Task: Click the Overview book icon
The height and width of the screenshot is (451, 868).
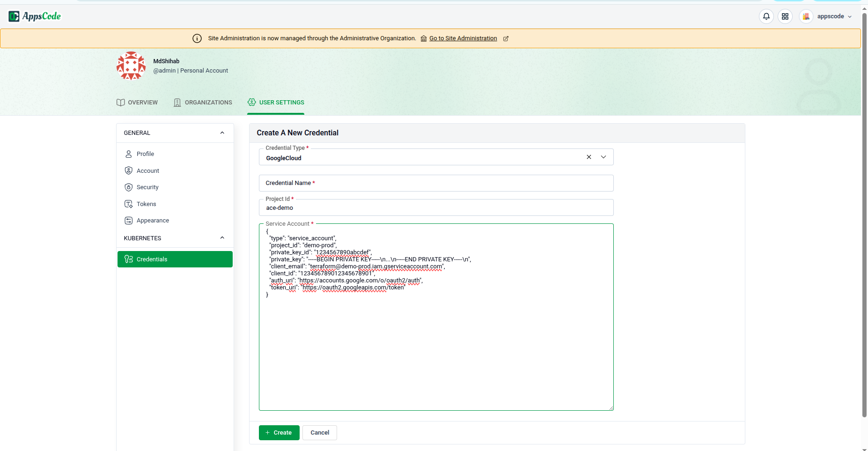Action: click(x=120, y=103)
